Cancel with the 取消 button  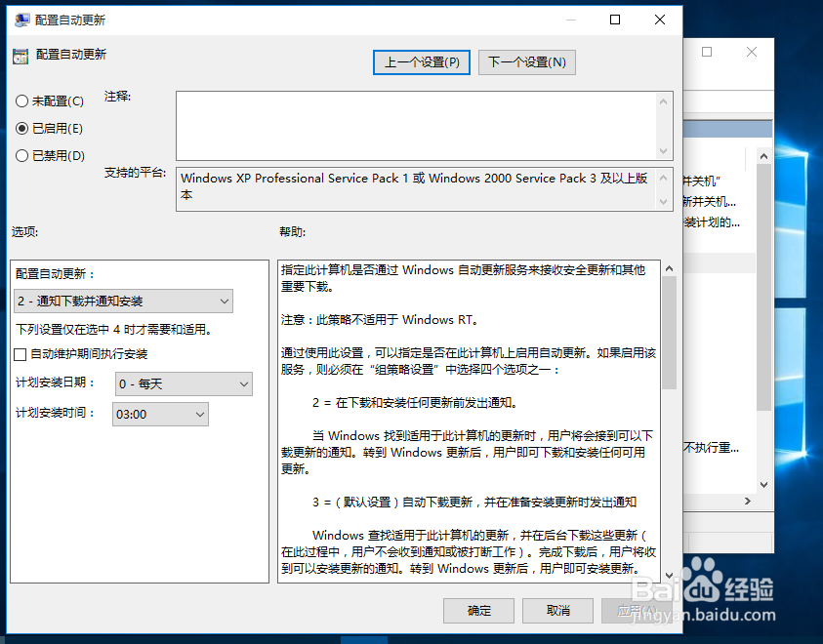click(x=557, y=611)
